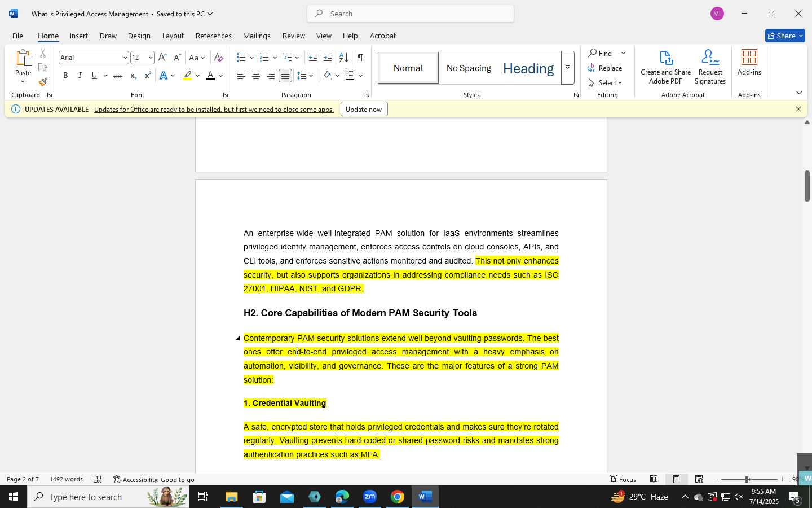Image resolution: width=812 pixels, height=508 pixels.
Task: Switch to Web Layout view
Action: tap(699, 479)
